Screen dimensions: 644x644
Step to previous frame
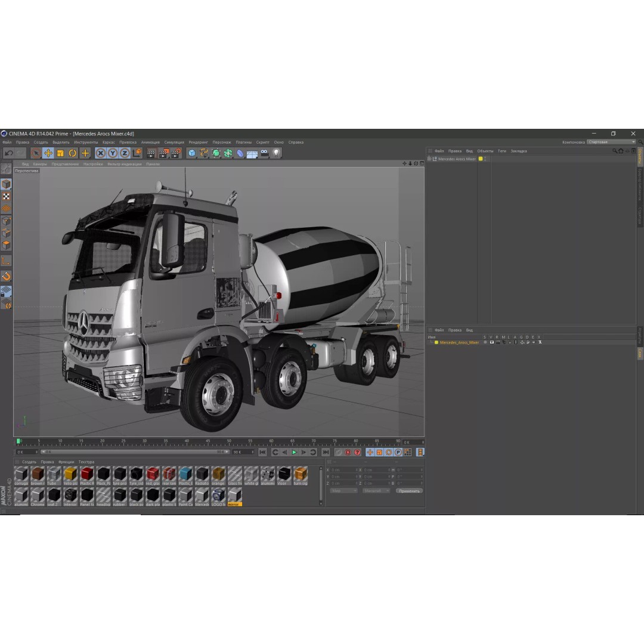(x=284, y=452)
